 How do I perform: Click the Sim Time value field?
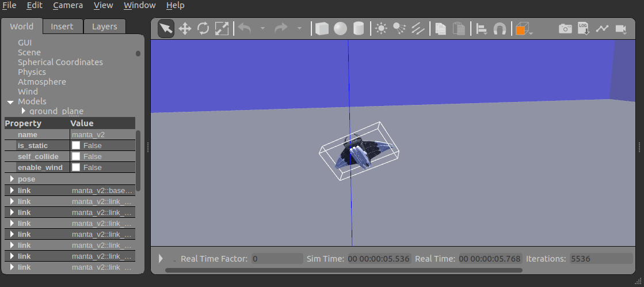coord(379,259)
